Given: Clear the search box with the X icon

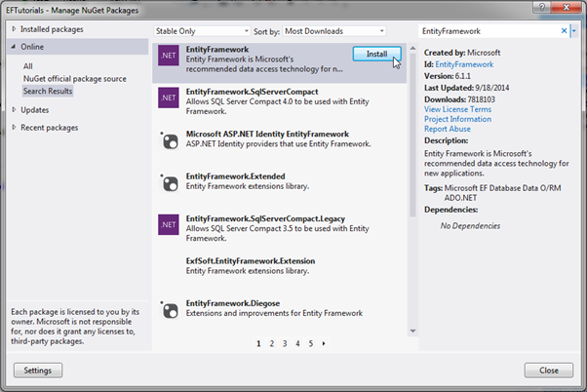Looking at the screenshot, I should pos(564,30).
